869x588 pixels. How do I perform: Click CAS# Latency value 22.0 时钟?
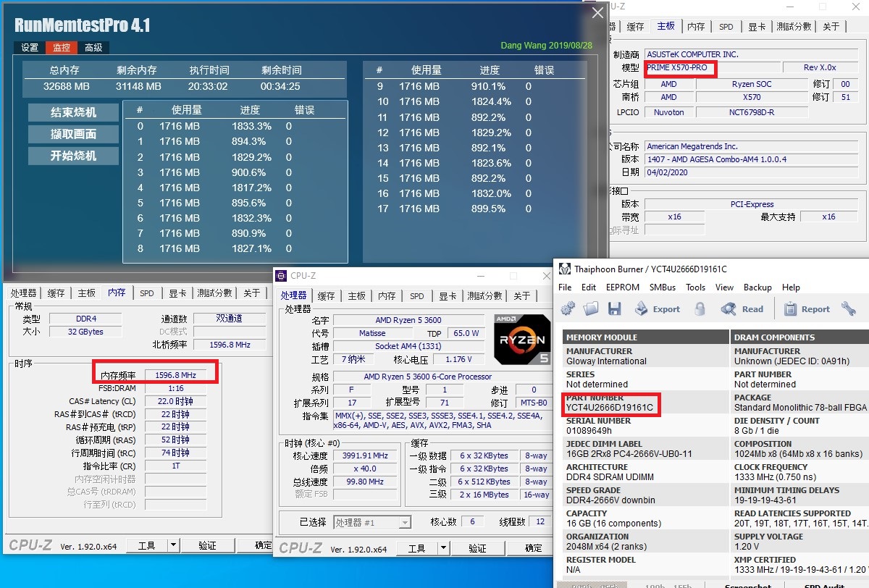[x=176, y=400]
